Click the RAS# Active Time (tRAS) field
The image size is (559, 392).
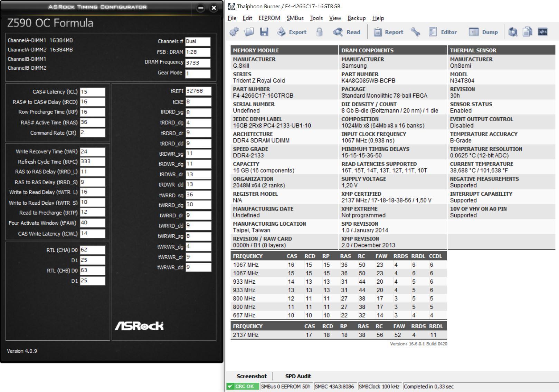93,122
